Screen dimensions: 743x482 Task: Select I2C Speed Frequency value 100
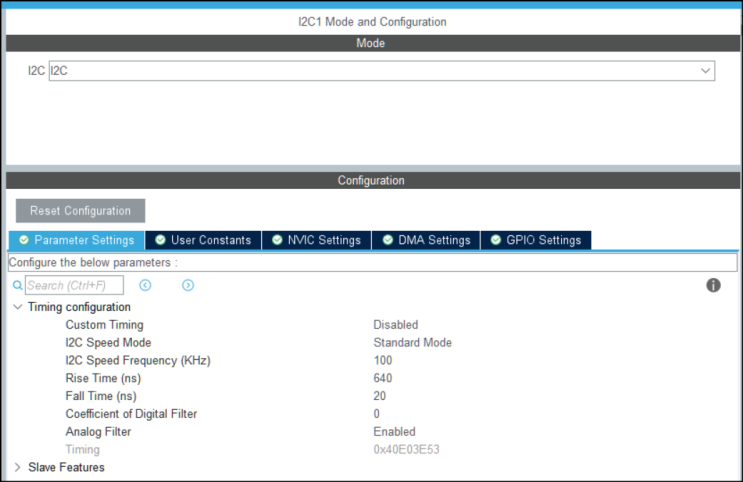click(383, 361)
